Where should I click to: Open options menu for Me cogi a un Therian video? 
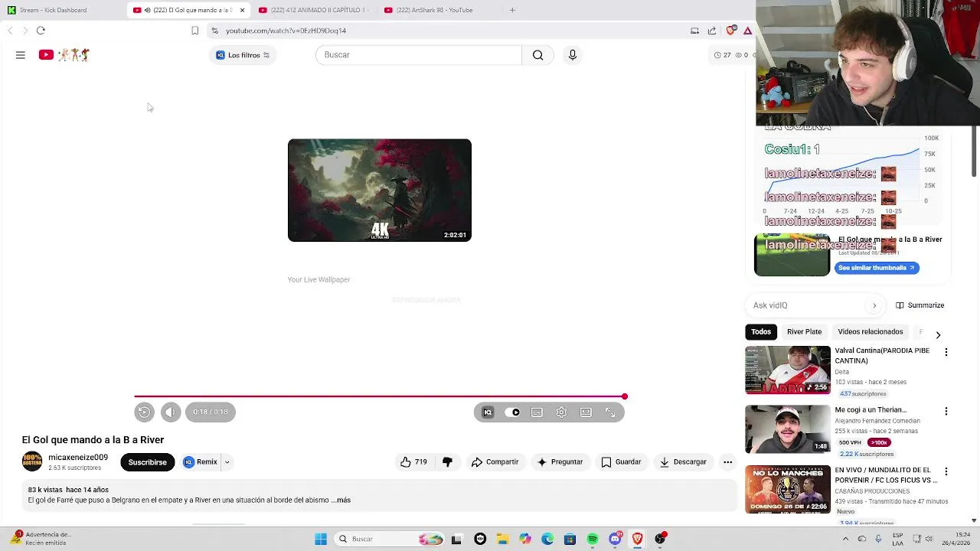coord(946,411)
